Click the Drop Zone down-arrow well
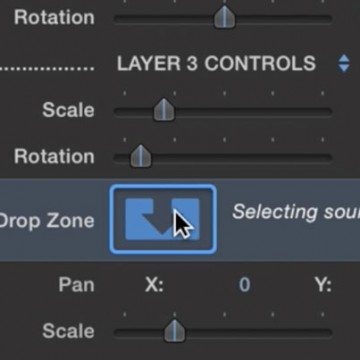The width and height of the screenshot is (360, 360). [163, 219]
